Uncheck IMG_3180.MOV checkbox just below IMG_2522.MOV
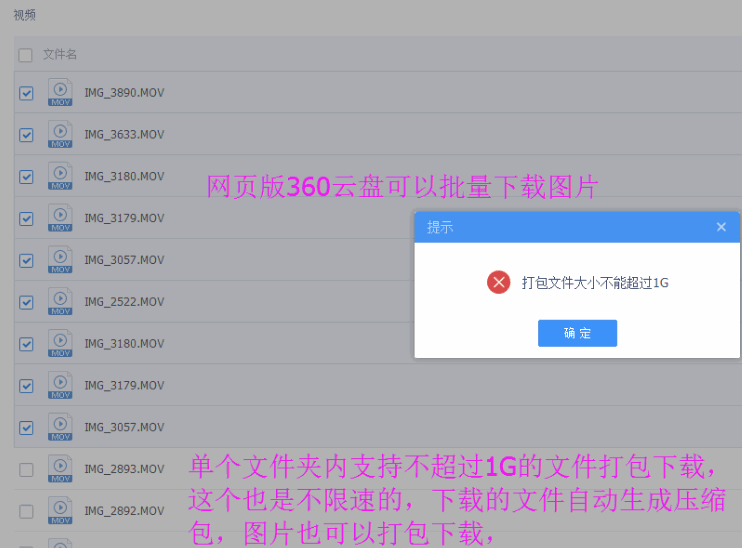This screenshot has height=548, width=742. click(x=26, y=344)
